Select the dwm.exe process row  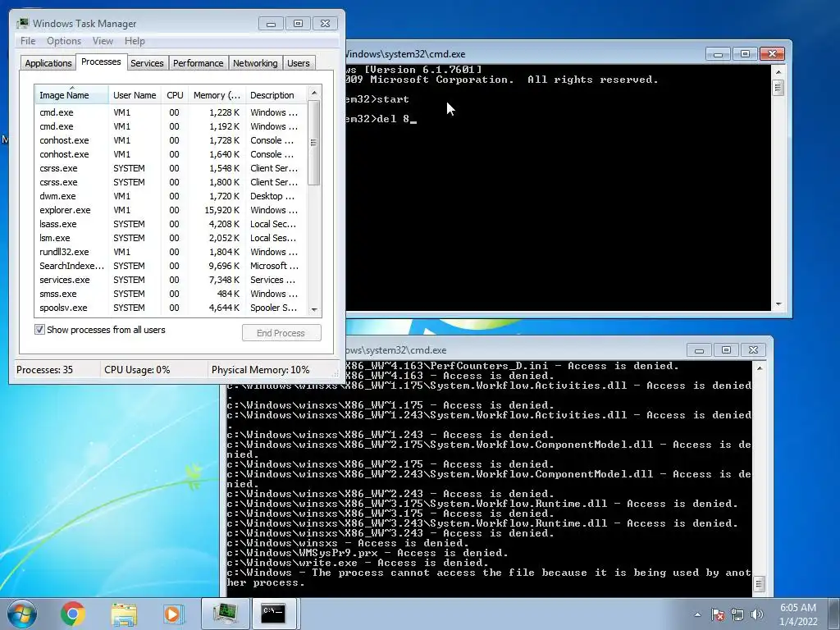[171, 196]
